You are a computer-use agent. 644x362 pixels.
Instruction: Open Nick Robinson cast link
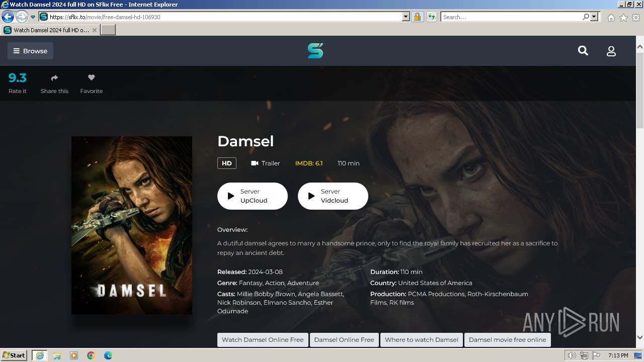coord(239,303)
